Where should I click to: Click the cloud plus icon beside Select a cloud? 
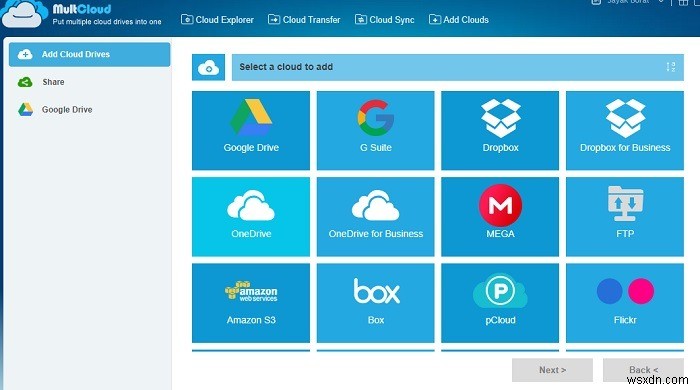[208, 67]
